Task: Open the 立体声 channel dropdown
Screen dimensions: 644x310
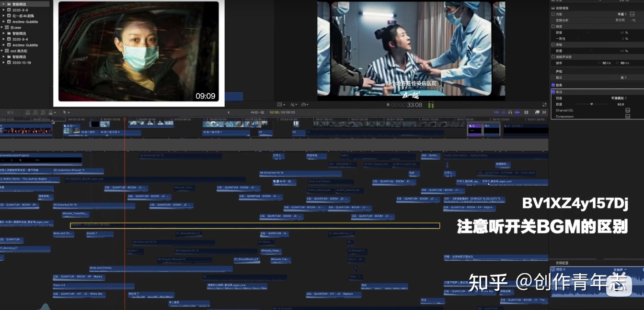Action: pos(621,270)
